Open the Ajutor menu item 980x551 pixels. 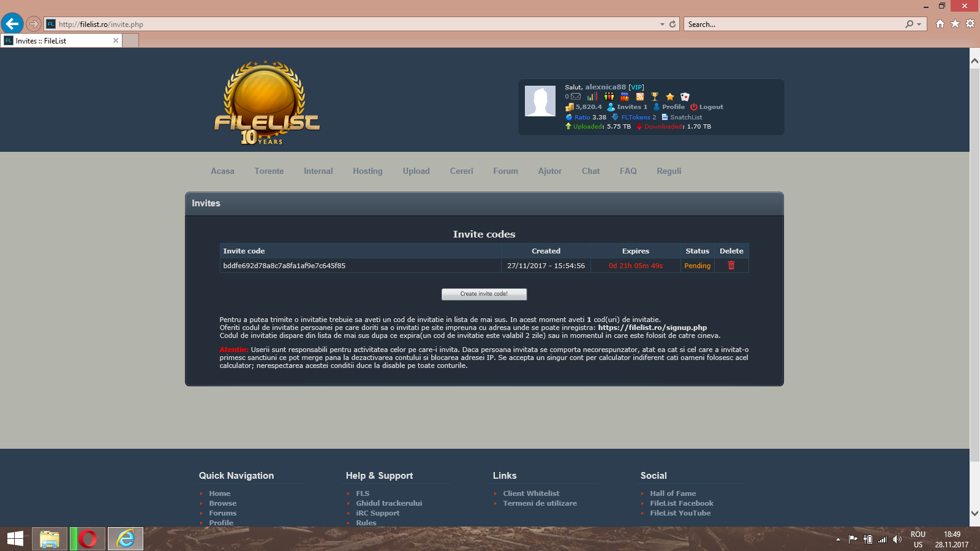coord(550,171)
